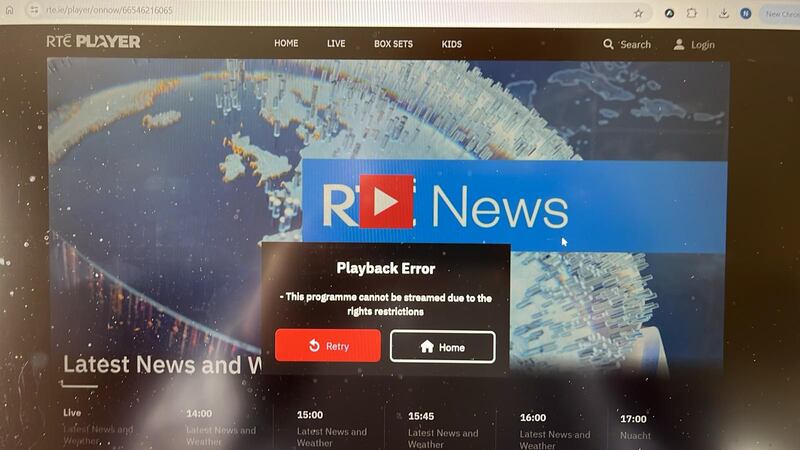Open the browser downloads icon
This screenshot has width=800, height=450.
(x=723, y=13)
